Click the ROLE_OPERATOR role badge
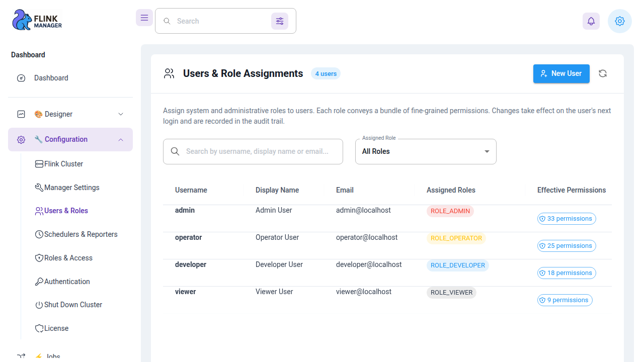Screen dimensions: 644x362 pyautogui.click(x=456, y=238)
